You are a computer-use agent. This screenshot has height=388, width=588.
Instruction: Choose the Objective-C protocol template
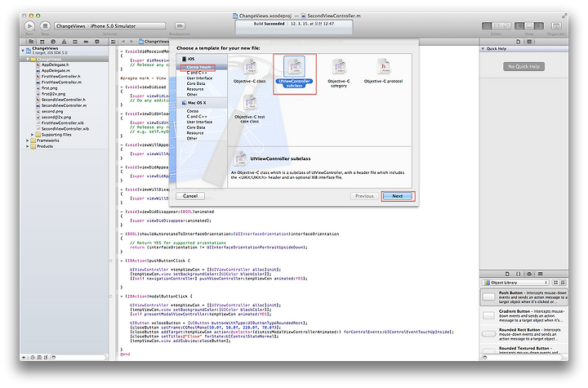click(383, 71)
